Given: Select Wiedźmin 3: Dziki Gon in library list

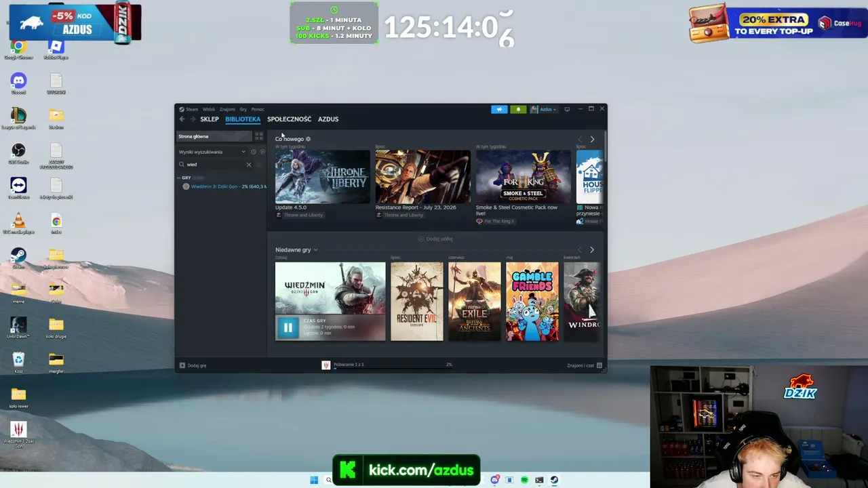Looking at the screenshot, I should click(223, 186).
